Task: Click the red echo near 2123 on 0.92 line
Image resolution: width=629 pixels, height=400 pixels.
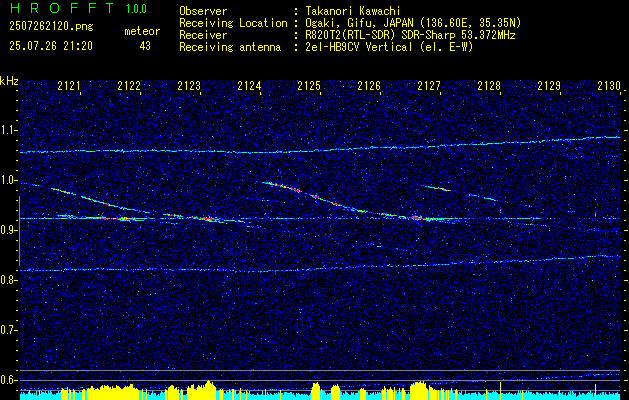Action: (x=206, y=219)
